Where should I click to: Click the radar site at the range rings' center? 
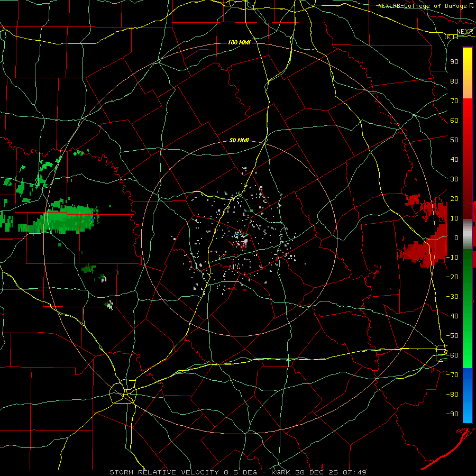pyautogui.click(x=239, y=239)
